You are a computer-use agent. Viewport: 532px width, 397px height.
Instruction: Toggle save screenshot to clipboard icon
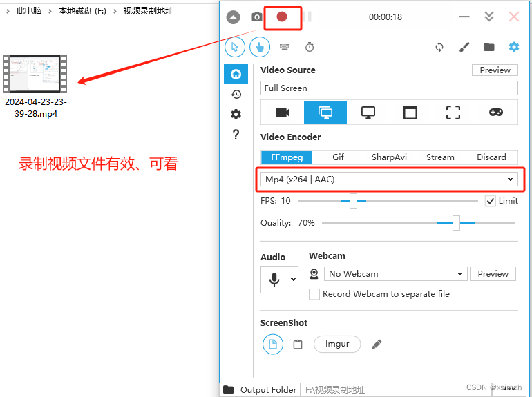298,344
